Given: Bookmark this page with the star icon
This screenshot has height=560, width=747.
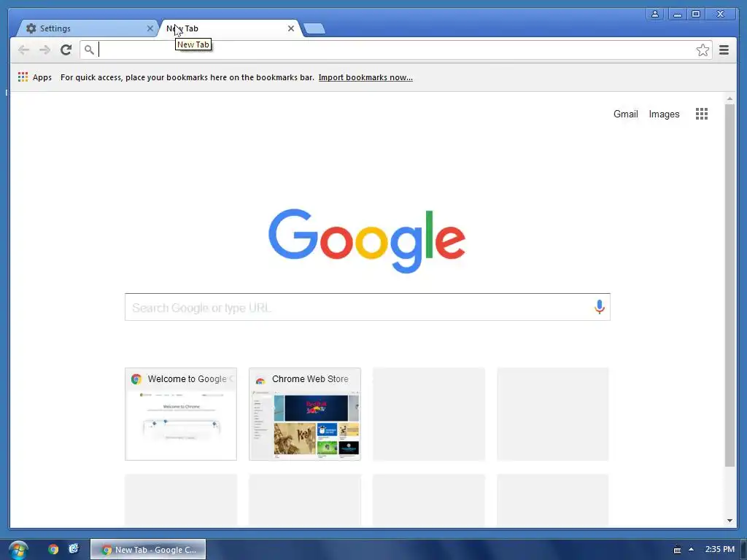Looking at the screenshot, I should click(x=703, y=50).
